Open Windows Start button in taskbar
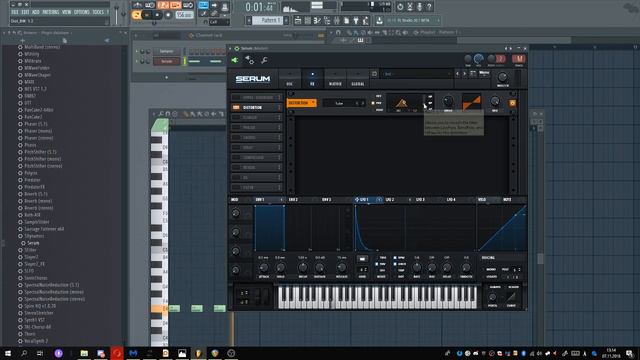640x360 pixels. click(x=7, y=353)
